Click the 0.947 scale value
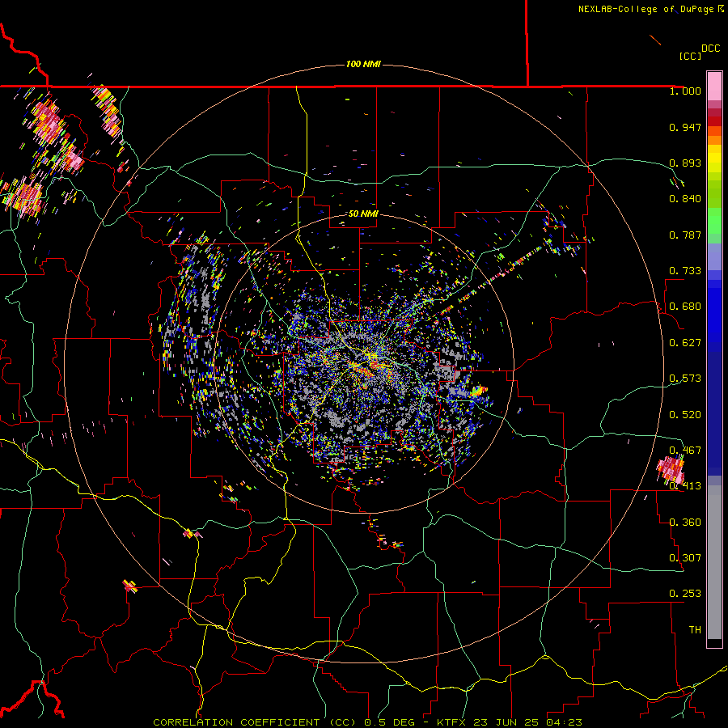This screenshot has height=728, width=728. click(685, 127)
